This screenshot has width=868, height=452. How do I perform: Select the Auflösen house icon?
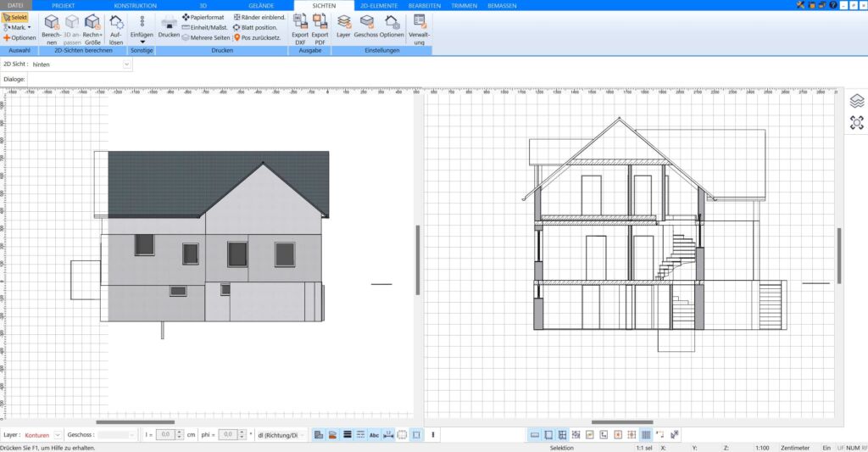pyautogui.click(x=115, y=23)
